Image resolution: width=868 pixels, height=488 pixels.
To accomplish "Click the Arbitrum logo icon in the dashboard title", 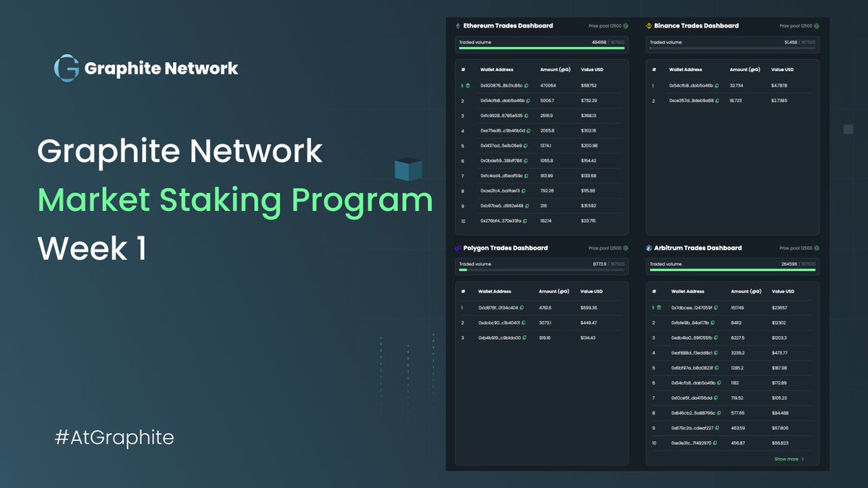I will click(x=650, y=248).
